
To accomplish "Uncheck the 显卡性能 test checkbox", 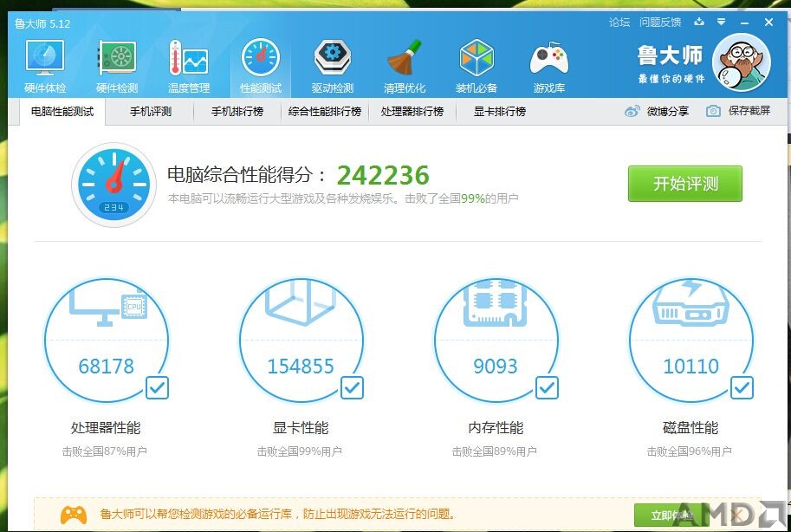I will 352,387.
